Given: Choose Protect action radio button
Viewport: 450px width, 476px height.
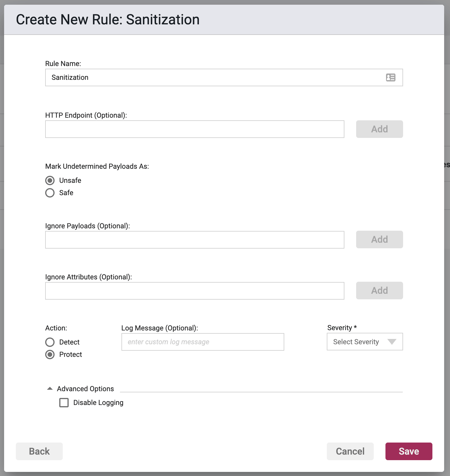Looking at the screenshot, I should click(50, 355).
